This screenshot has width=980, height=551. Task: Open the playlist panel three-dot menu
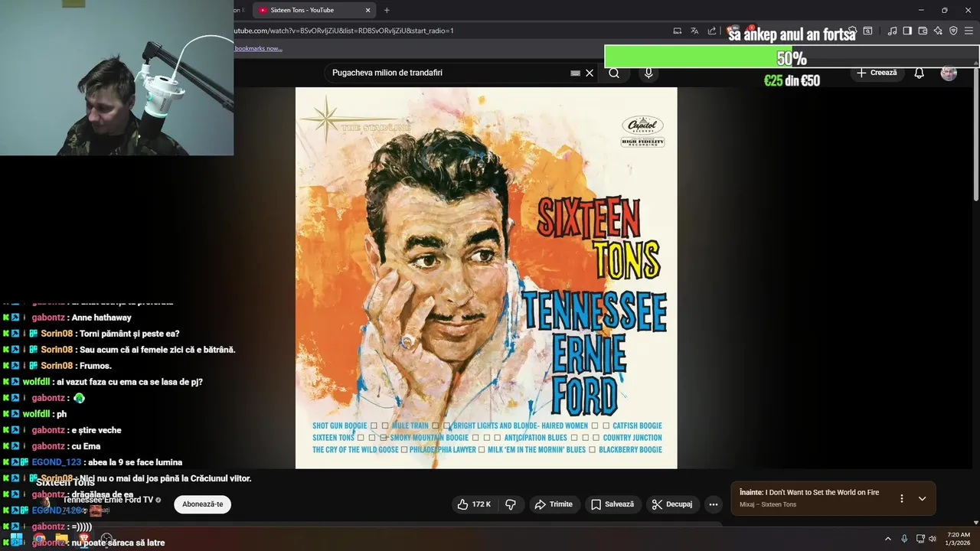coord(901,498)
